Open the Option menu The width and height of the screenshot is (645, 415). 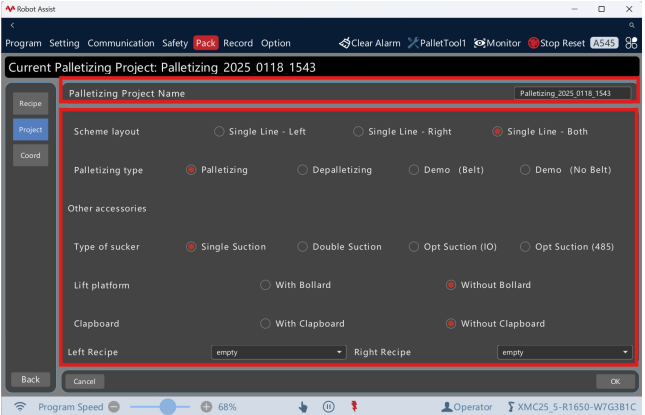click(276, 43)
